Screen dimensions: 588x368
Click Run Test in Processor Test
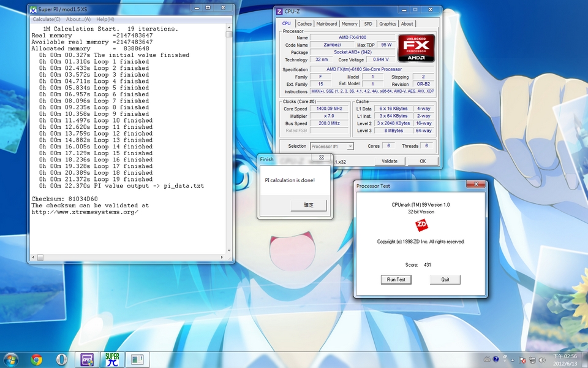tap(396, 280)
